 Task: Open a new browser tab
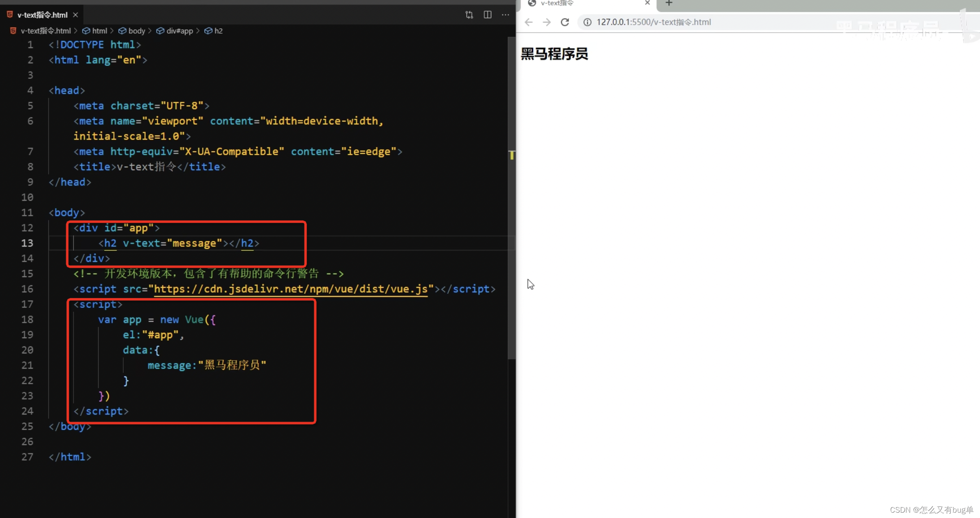point(669,3)
